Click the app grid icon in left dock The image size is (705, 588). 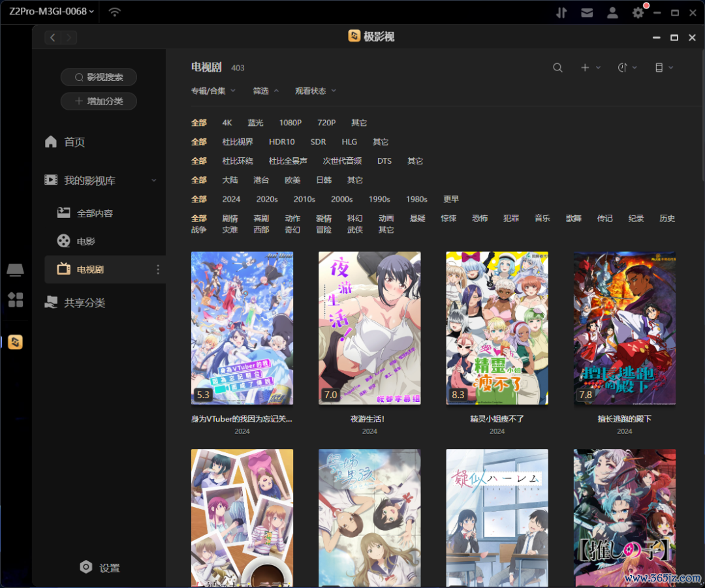click(x=15, y=300)
